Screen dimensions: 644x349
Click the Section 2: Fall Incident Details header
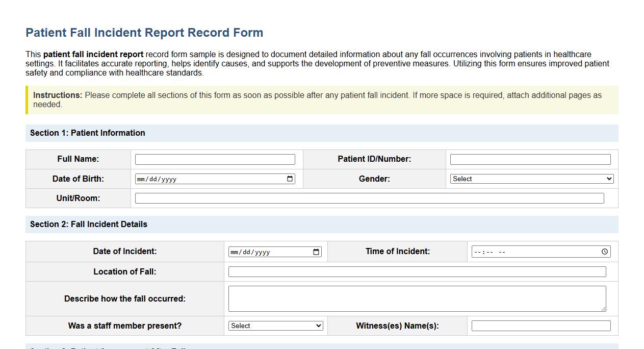88,224
